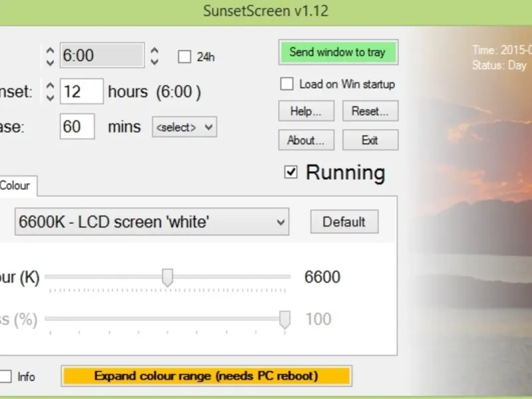Click the 60 mins input field

77,126
